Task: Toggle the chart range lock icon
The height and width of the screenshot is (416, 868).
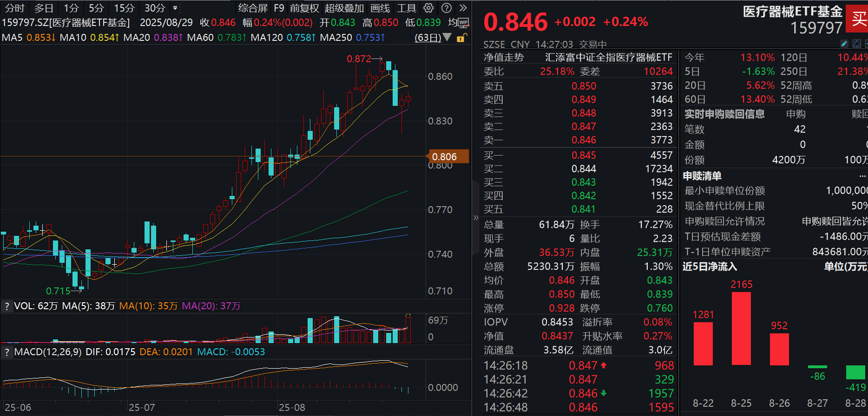Action: click(461, 38)
